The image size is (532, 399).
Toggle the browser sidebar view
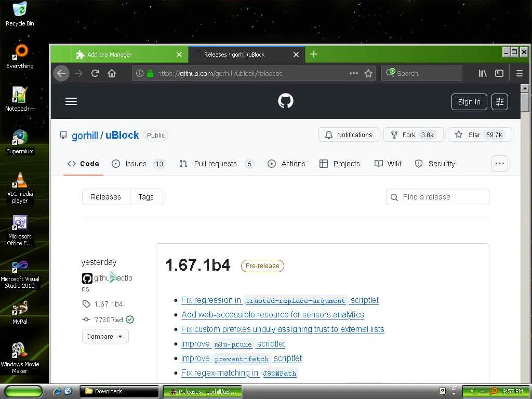click(499, 73)
